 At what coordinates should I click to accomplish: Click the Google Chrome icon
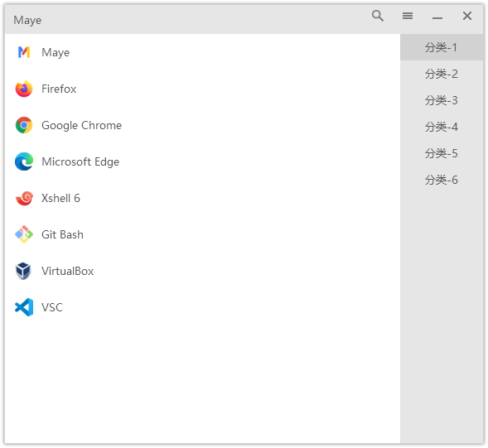(24, 125)
